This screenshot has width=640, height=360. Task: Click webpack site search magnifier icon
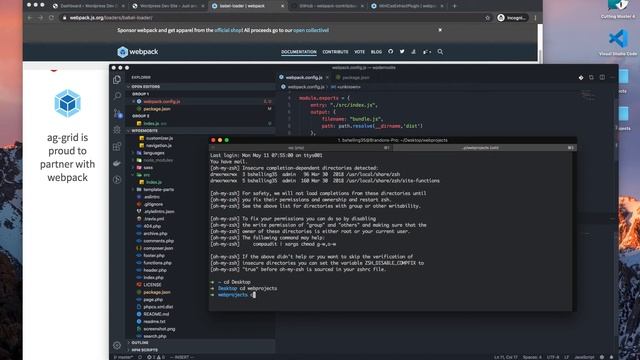pyautogui.click(x=440, y=52)
